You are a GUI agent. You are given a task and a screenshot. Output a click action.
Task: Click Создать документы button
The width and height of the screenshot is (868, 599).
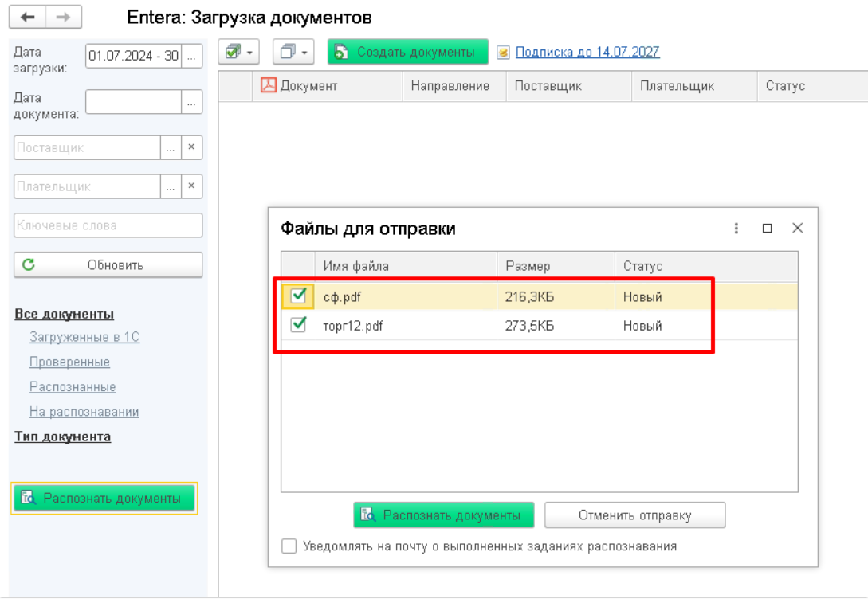point(408,52)
